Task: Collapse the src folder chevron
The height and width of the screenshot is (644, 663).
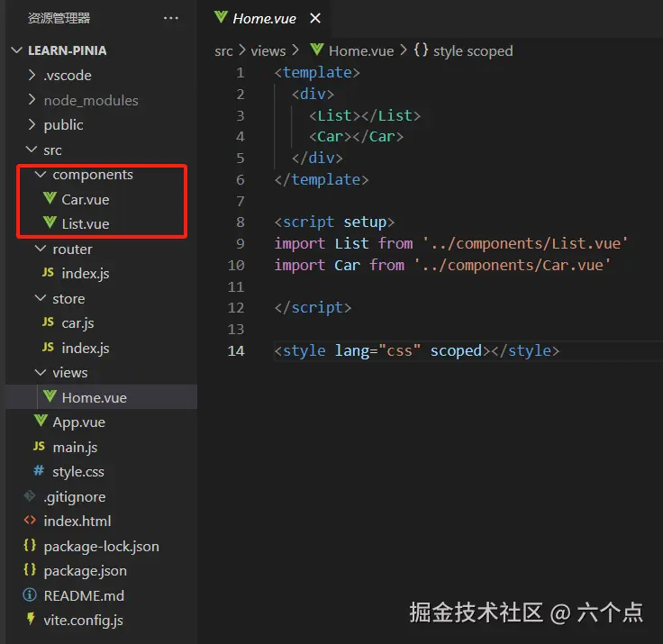Action: (32, 150)
